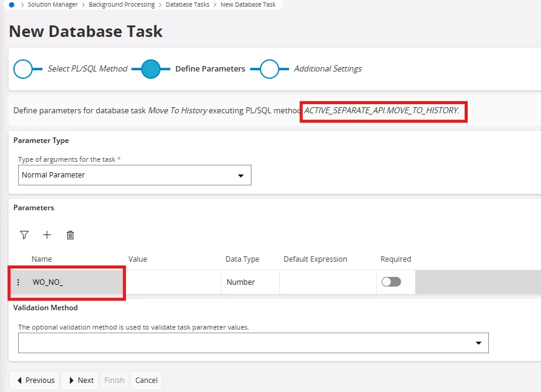The height and width of the screenshot is (392, 541).
Task: Open Type of arguments dropdown
Action: click(x=134, y=175)
